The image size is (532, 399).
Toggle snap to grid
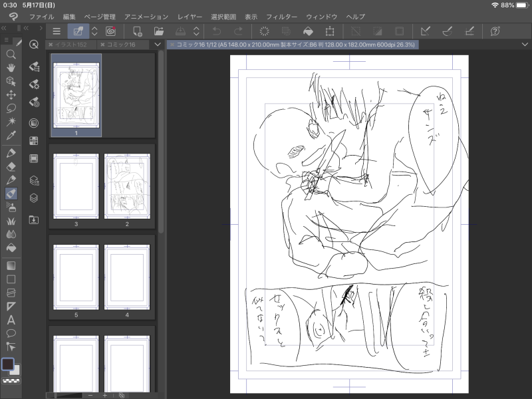[x=469, y=31]
